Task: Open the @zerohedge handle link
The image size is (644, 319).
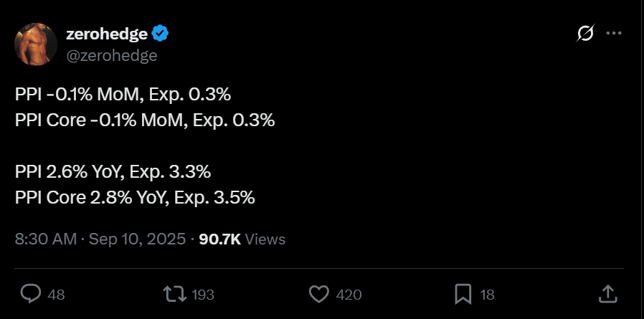Action: click(x=111, y=55)
